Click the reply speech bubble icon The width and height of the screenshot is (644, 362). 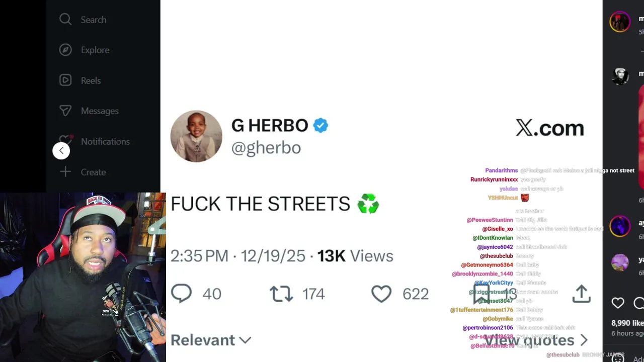tap(181, 293)
